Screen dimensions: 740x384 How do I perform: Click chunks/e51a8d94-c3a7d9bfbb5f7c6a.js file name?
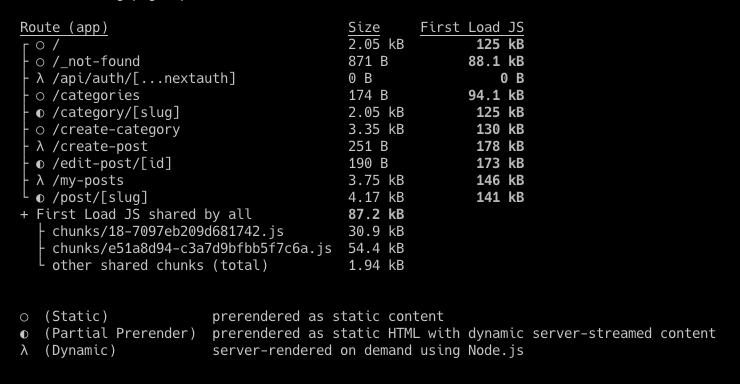tap(192, 248)
